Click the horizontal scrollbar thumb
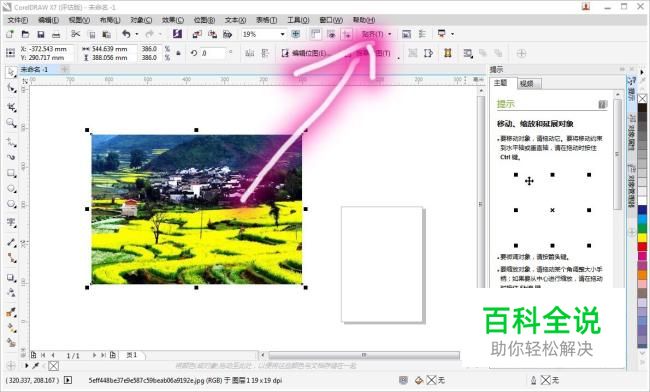Screen dimensions: 650x392 (364, 355)
